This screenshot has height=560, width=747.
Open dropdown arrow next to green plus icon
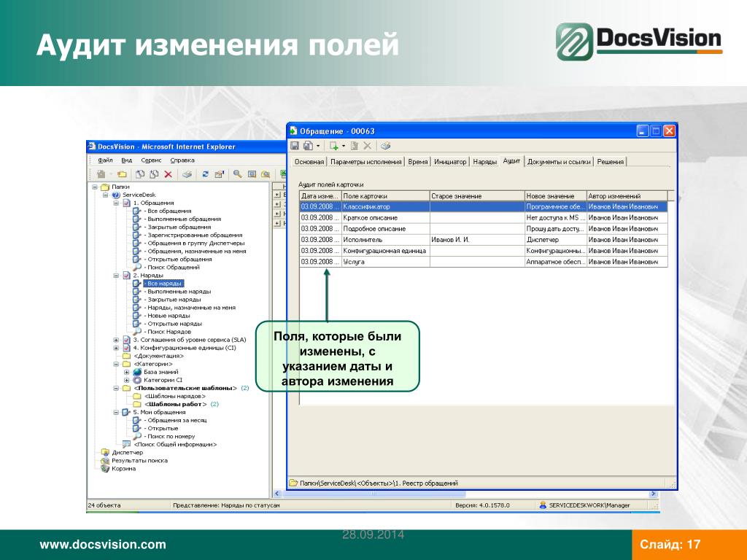click(344, 146)
